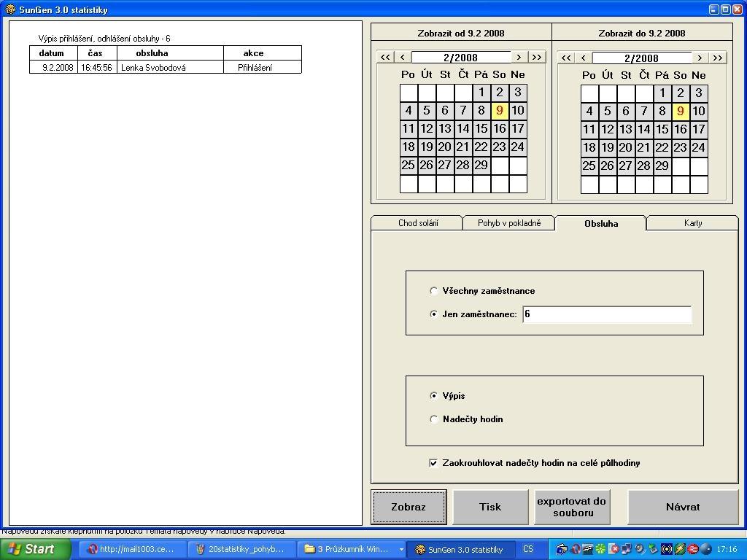
Task: Click SunGen 3.0 statistiky taskbar item
Action: (462, 550)
